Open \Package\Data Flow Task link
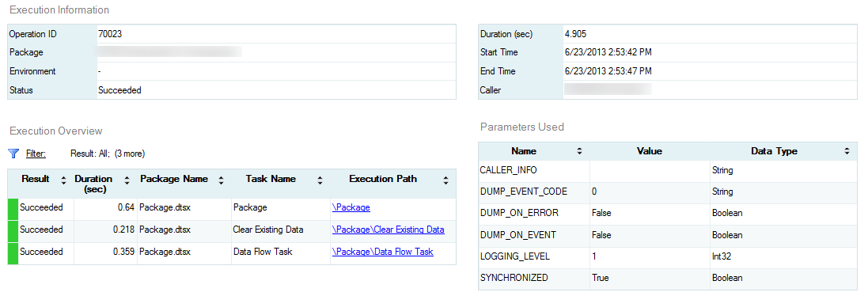Screen dimensions: 868x296 pyautogui.click(x=382, y=252)
